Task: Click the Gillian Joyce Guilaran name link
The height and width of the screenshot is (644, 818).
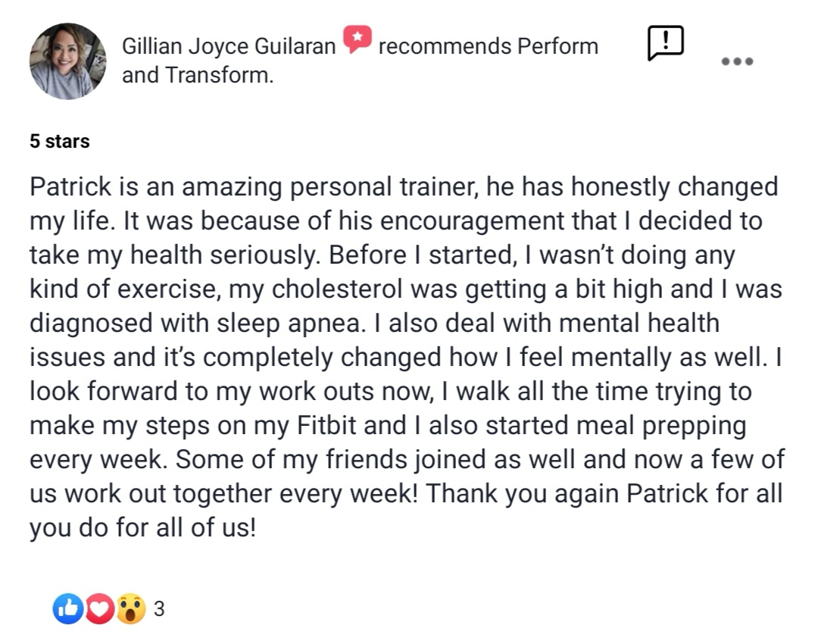Action: pyautogui.click(x=229, y=46)
